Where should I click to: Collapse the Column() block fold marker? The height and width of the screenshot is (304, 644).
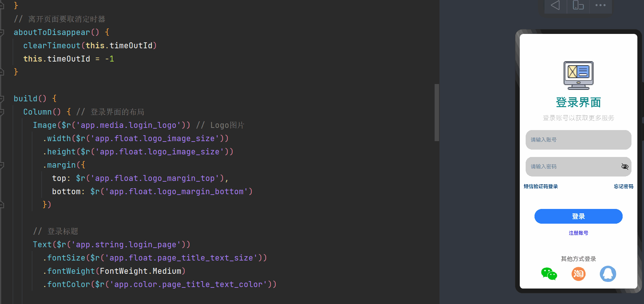(2, 112)
